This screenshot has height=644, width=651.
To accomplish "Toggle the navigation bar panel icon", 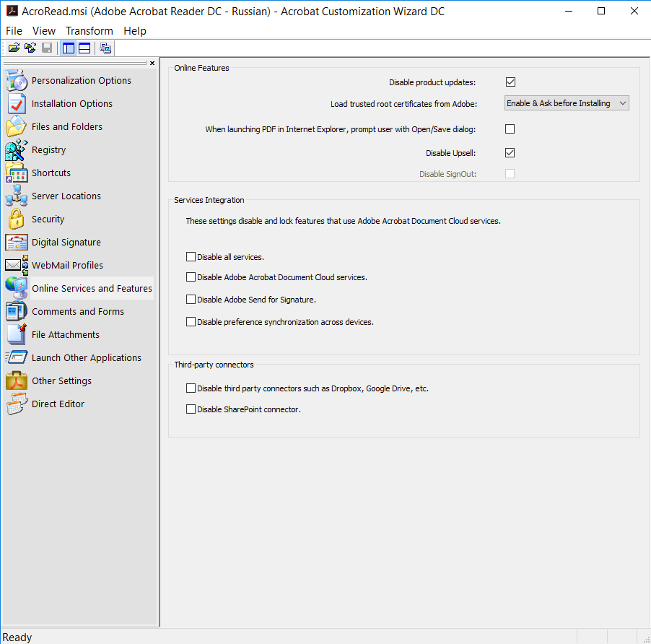I will coord(68,48).
